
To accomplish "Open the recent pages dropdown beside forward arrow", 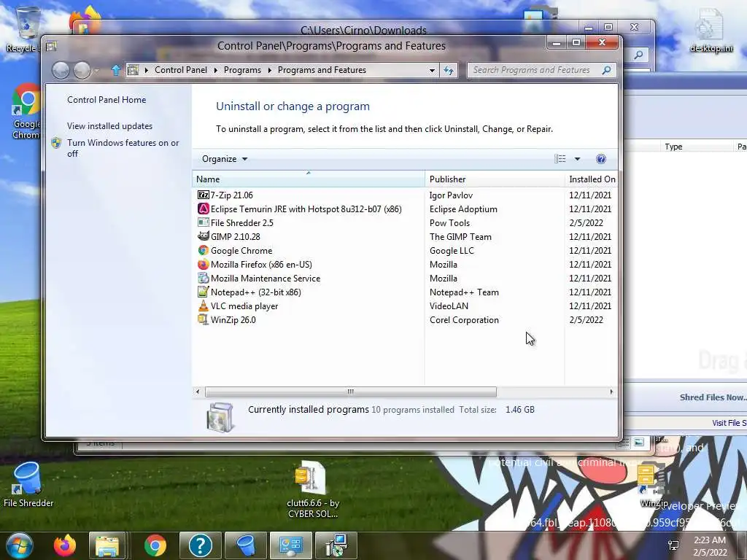I will tap(97, 71).
